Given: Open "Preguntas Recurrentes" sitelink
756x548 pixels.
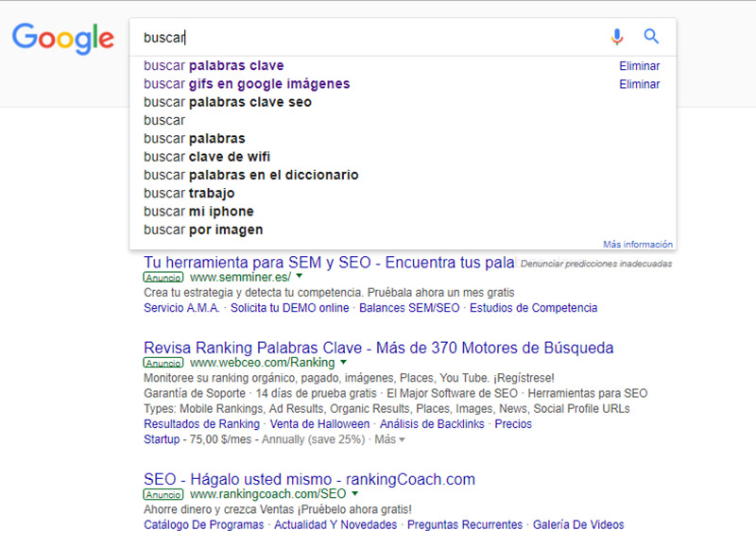Looking at the screenshot, I should click(465, 525).
